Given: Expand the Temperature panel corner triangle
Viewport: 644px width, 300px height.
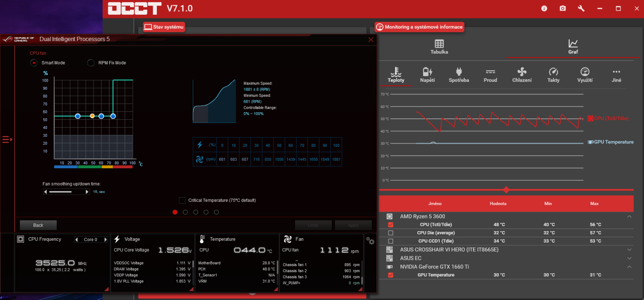Looking at the screenshot, I should click(276, 289).
